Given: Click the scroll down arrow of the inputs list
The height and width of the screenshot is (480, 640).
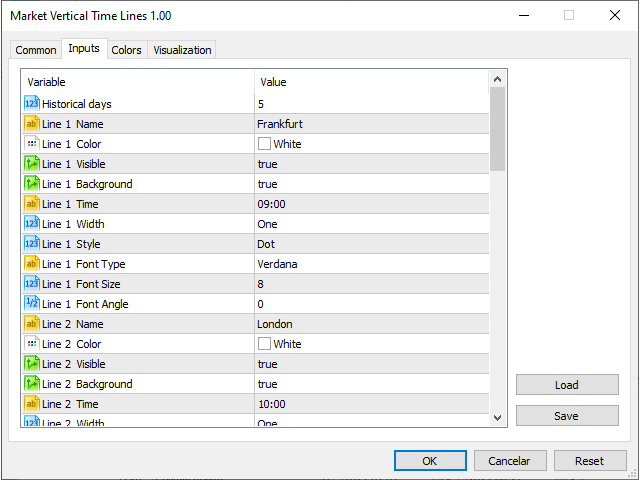Looking at the screenshot, I should click(497, 417).
